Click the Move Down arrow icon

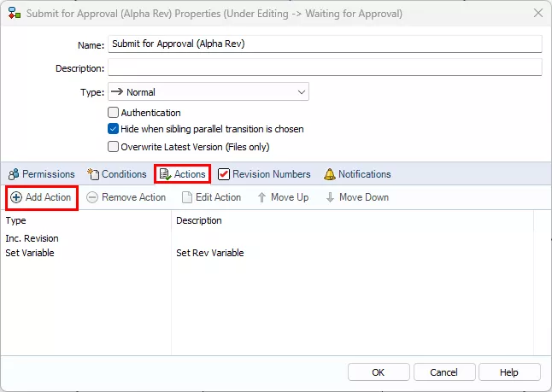coord(330,197)
